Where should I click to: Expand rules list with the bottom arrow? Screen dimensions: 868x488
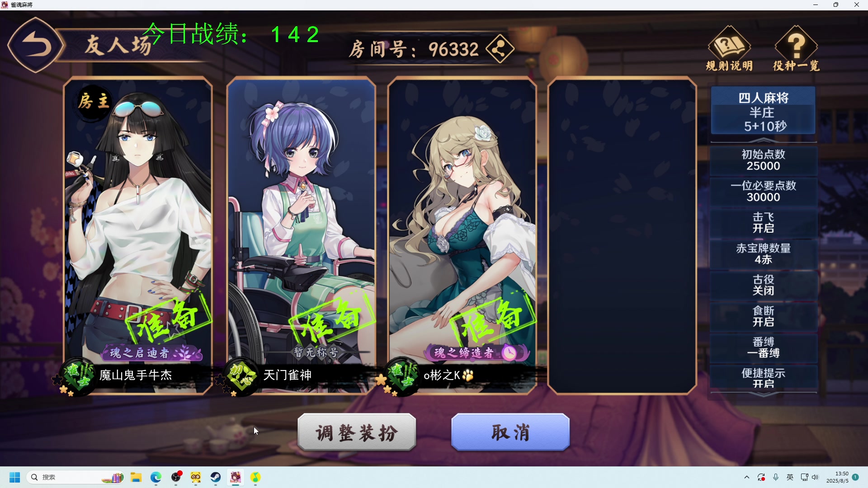pyautogui.click(x=764, y=394)
